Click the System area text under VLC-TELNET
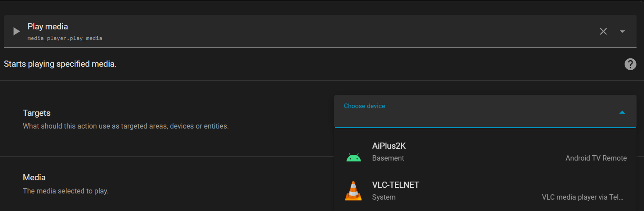The image size is (644, 211). (383, 197)
